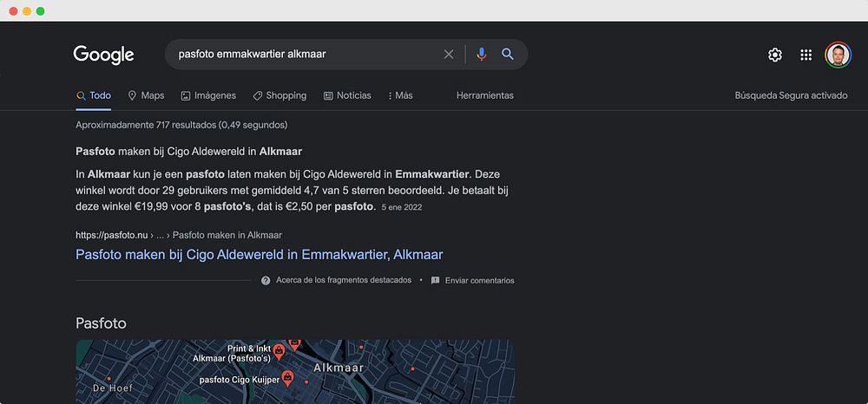The width and height of the screenshot is (868, 404).
Task: Click the results count text
Action: click(181, 125)
